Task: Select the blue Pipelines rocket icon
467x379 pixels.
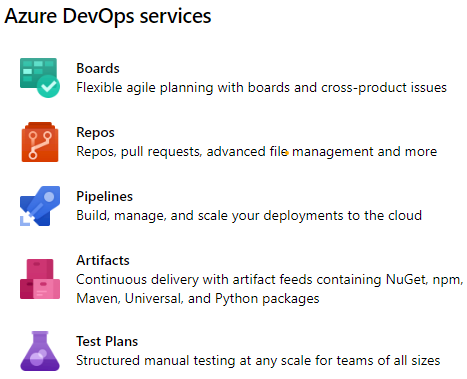Action: pos(40,206)
